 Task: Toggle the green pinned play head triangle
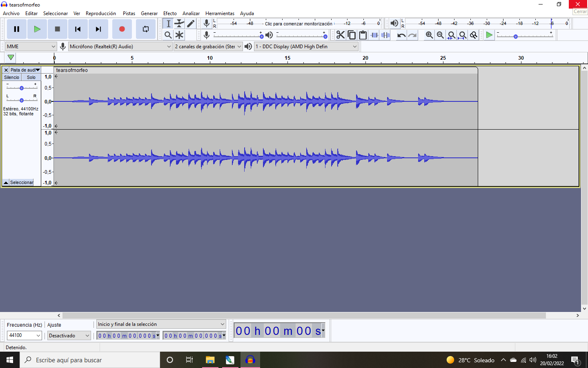(x=11, y=58)
